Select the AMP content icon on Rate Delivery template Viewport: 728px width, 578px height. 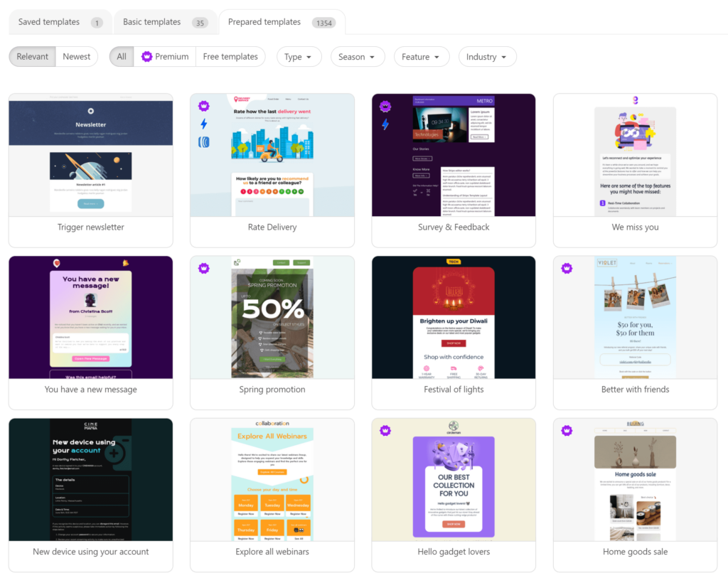(204, 141)
